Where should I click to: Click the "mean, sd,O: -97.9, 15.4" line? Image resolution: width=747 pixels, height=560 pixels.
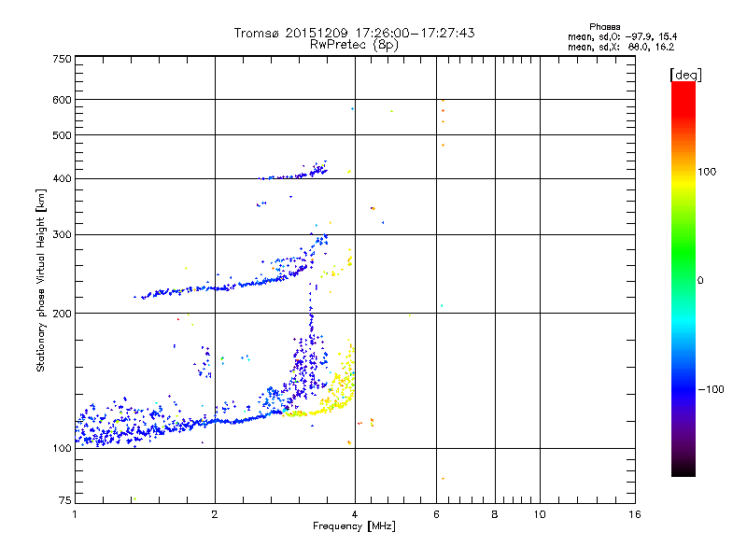(622, 36)
